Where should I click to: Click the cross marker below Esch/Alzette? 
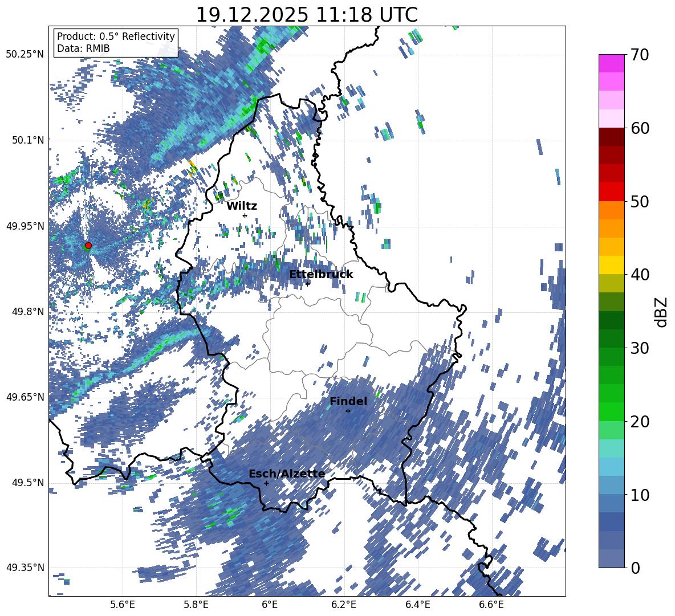pyautogui.click(x=266, y=483)
